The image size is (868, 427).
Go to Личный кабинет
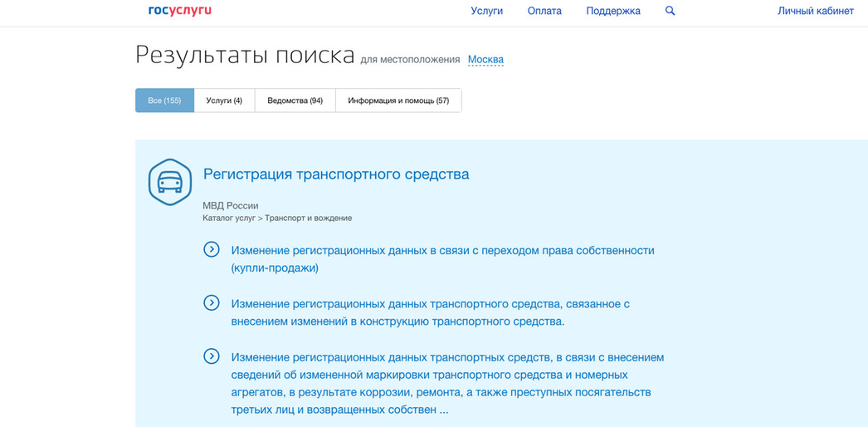pos(815,11)
